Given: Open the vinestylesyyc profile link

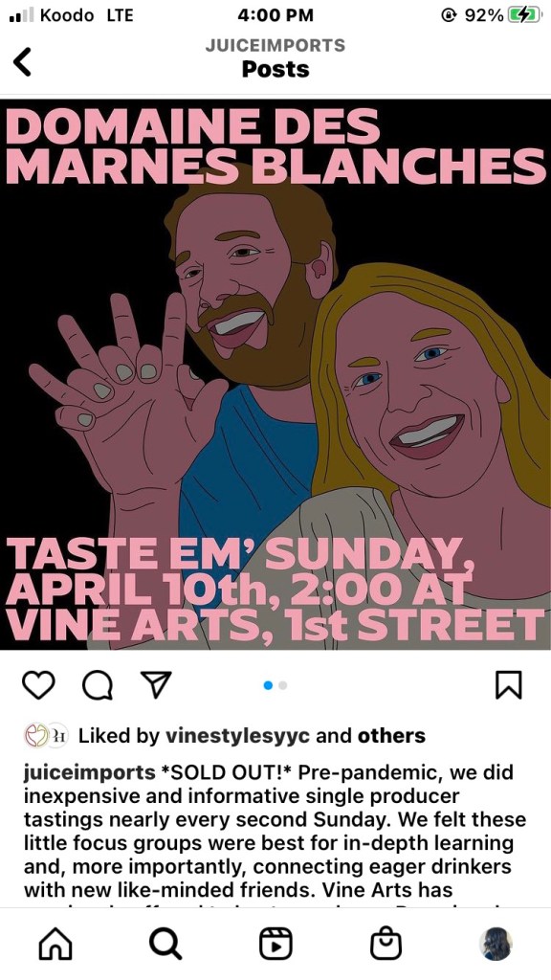Looking at the screenshot, I should [x=237, y=736].
